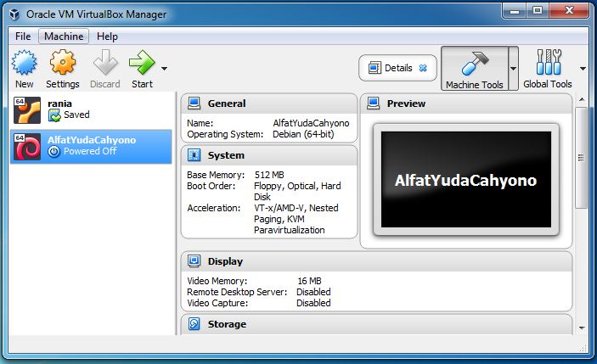The width and height of the screenshot is (597, 364).
Task: Click the New virtual machine icon
Action: tap(25, 63)
